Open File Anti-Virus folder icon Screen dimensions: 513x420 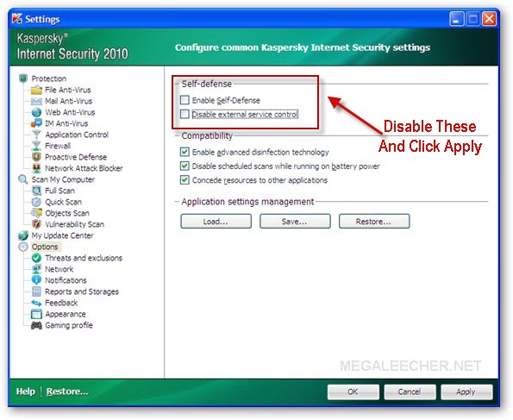(x=36, y=90)
